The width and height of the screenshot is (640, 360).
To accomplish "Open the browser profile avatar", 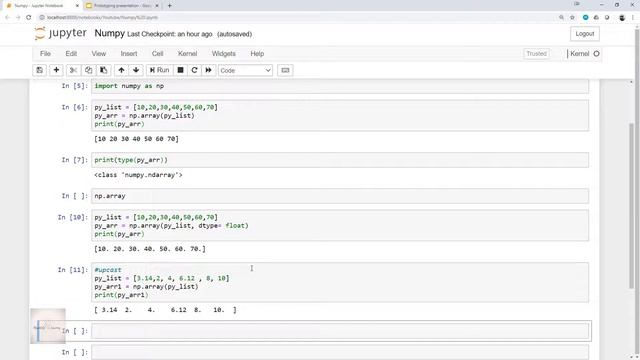I will [x=622, y=18].
